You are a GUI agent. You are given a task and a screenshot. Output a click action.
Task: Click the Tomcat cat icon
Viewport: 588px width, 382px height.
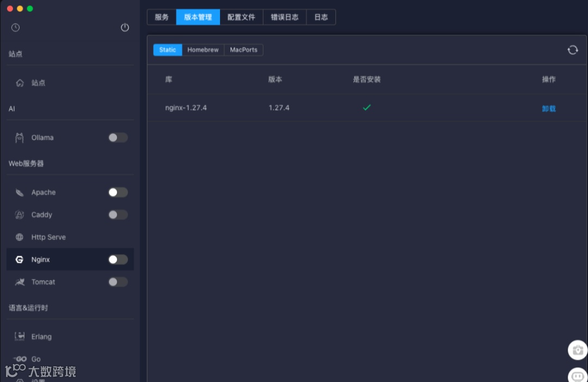point(19,282)
